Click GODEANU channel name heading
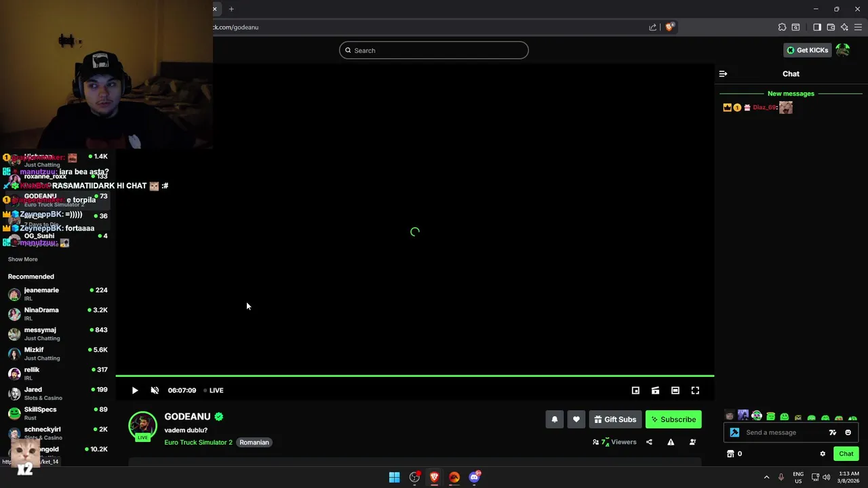The image size is (868, 488). tap(187, 417)
